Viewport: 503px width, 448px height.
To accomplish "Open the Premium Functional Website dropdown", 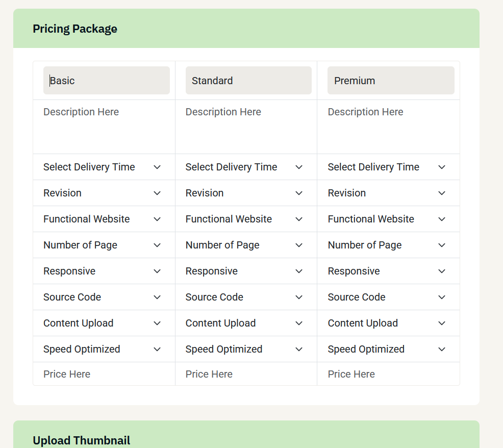I will click(x=388, y=219).
